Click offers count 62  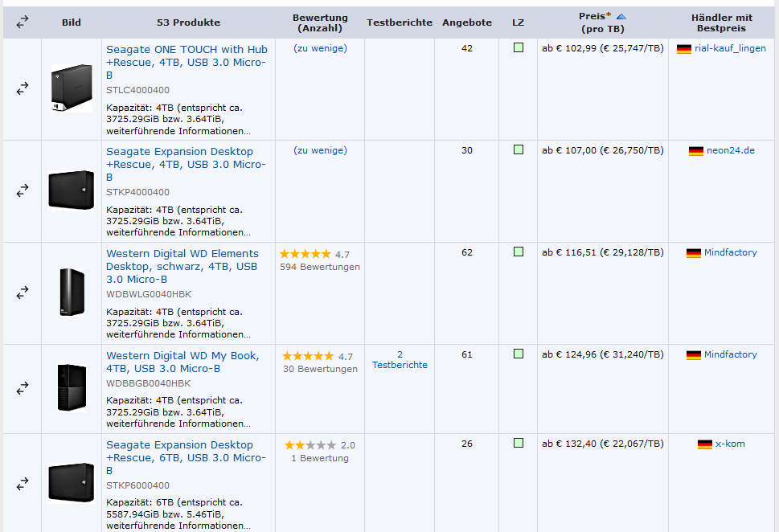467,252
